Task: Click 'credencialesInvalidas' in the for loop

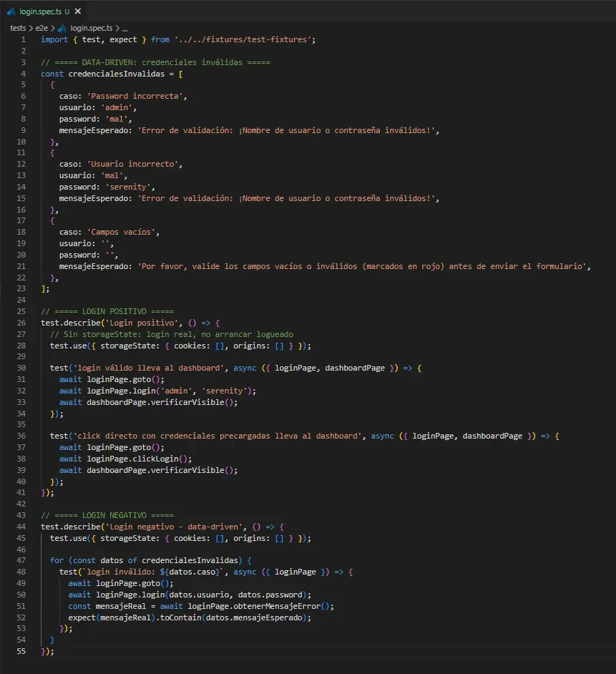Action: point(190,560)
